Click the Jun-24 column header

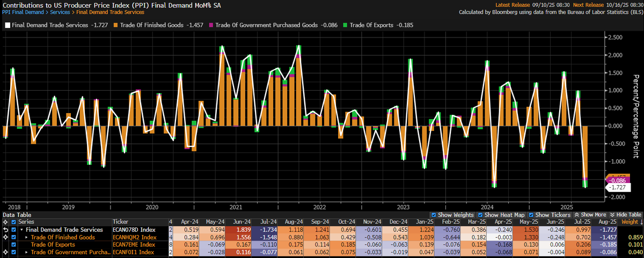pyautogui.click(x=238, y=222)
